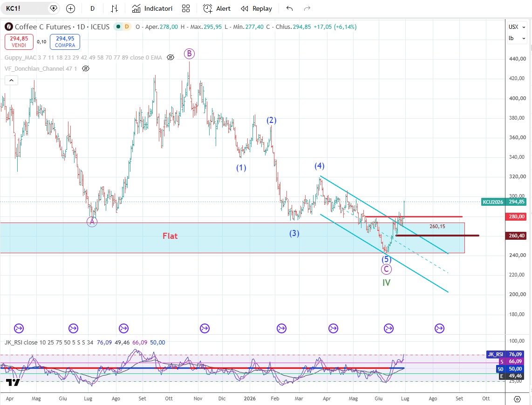The image size is (532, 405).
Task: Click the orange D delayed data badge
Action: [127, 27]
